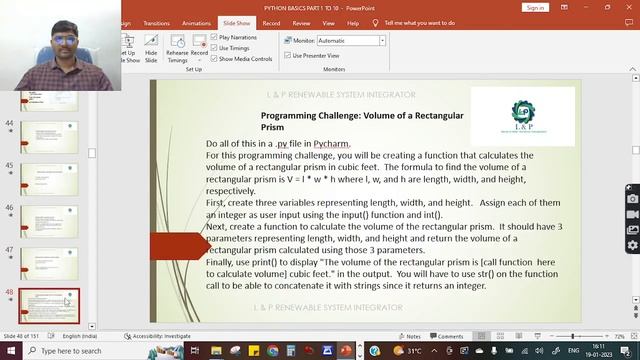The height and width of the screenshot is (360, 640).
Task: Expand the Record button dropdown arrow
Action: [199, 60]
